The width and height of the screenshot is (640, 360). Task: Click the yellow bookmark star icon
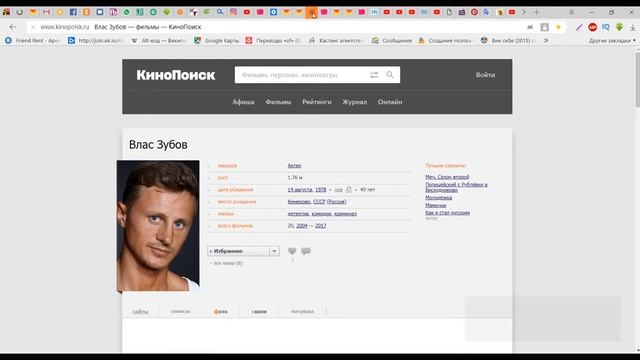click(558, 27)
